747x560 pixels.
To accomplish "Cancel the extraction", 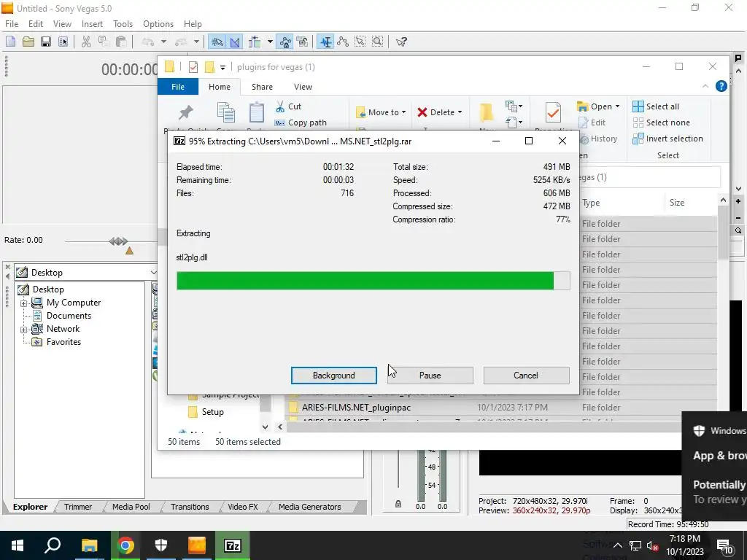I will (x=526, y=376).
